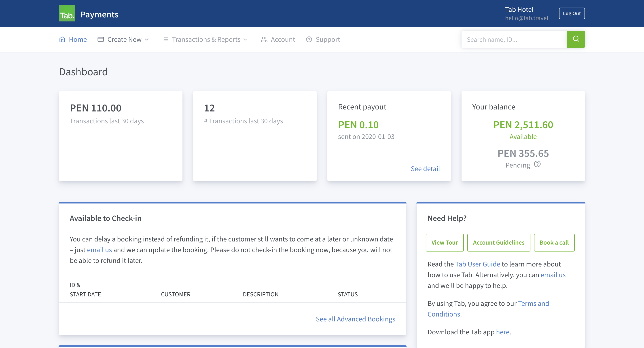644x348 pixels.
Task: Go to the Home tab
Action: 73,40
